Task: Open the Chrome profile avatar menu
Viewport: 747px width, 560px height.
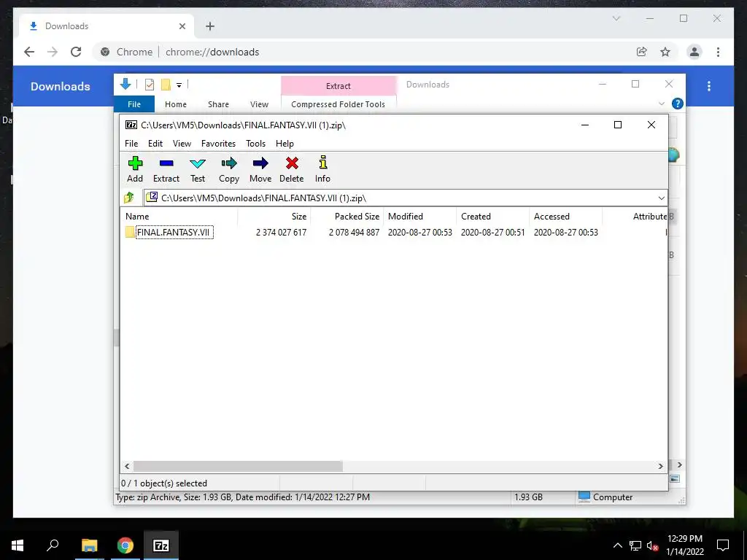Action: click(694, 52)
